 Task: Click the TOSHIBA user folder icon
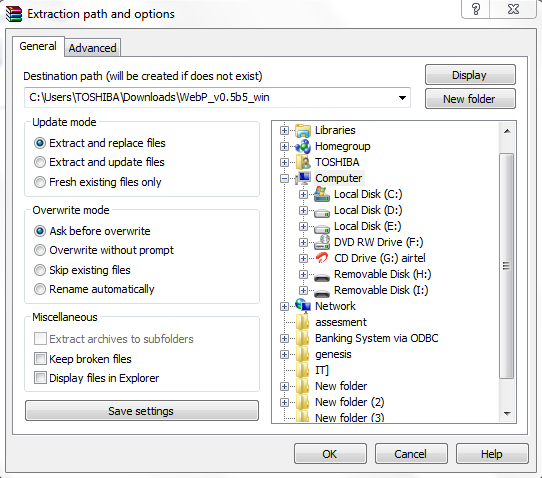(x=303, y=162)
